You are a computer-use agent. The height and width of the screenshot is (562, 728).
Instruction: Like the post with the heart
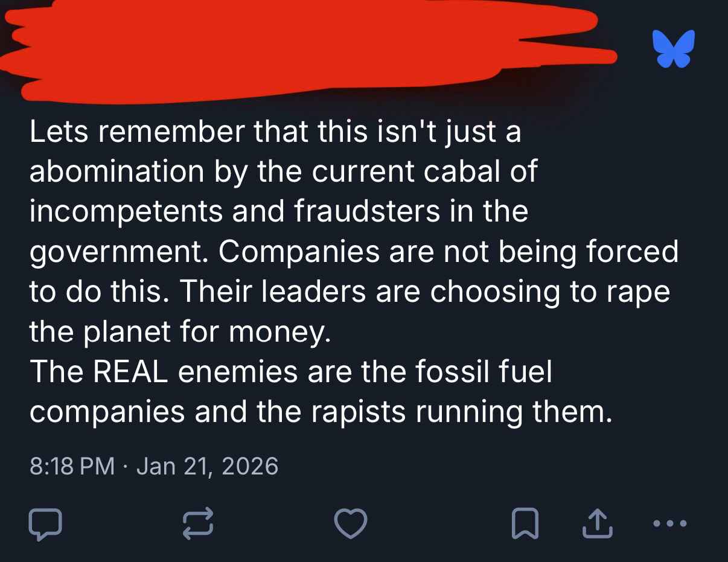(351, 523)
